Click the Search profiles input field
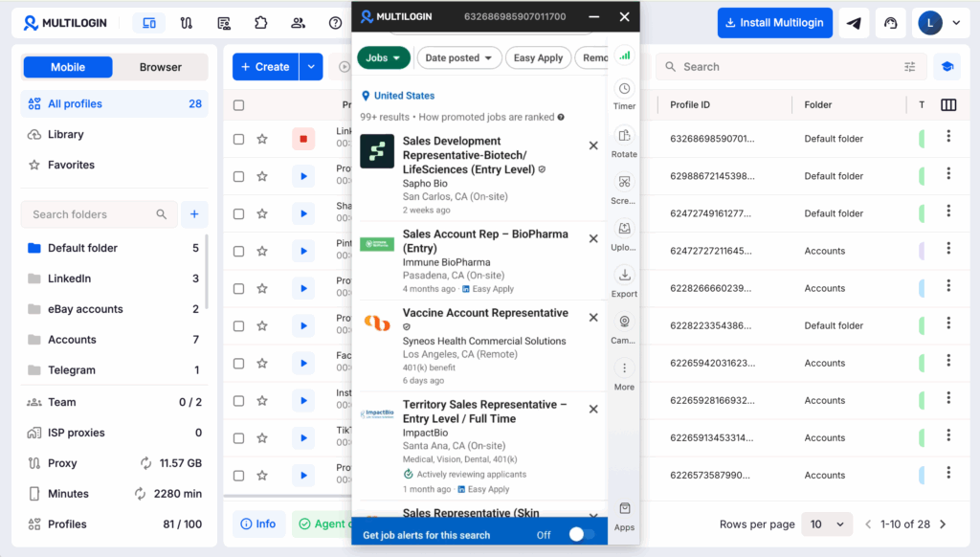This screenshot has height=557, width=980. pyautogui.click(x=791, y=67)
